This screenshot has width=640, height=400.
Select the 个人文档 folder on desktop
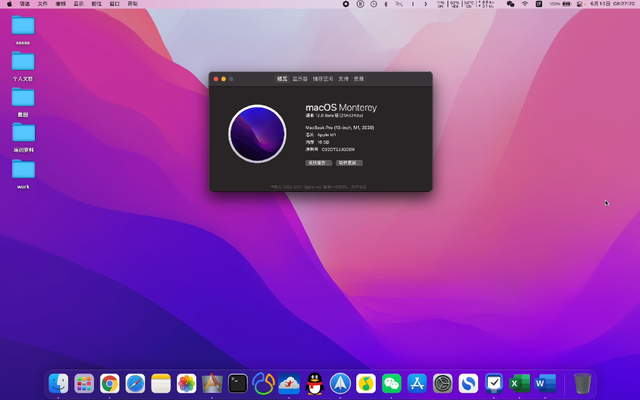click(x=22, y=61)
